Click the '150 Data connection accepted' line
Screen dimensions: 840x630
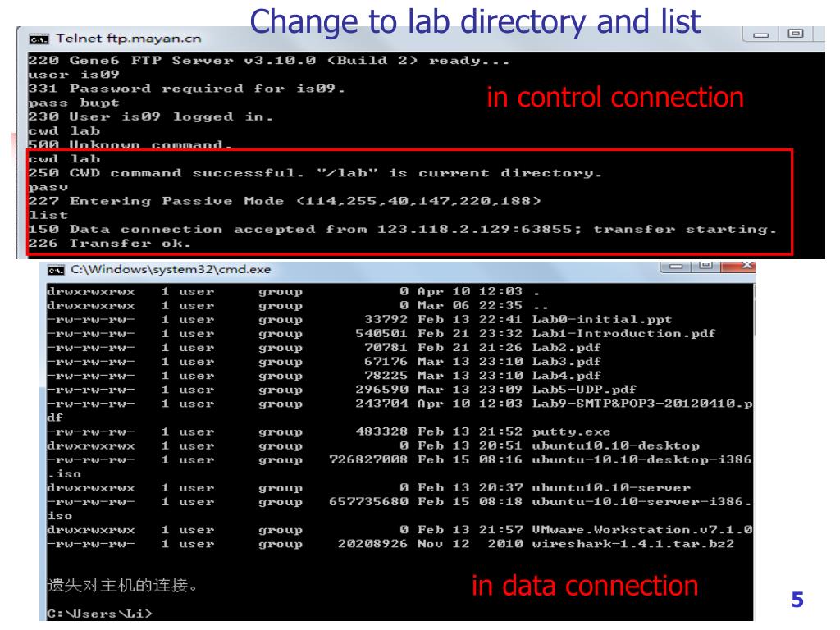point(402,230)
